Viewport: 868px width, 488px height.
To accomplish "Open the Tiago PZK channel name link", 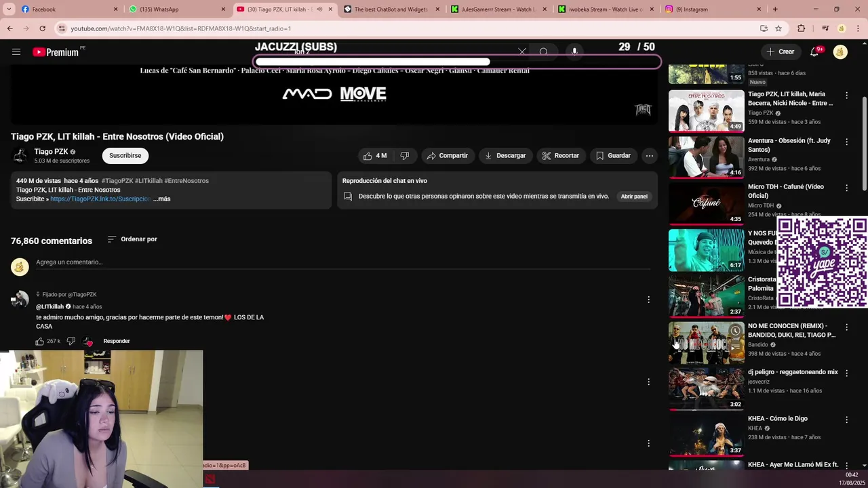I will (51, 152).
